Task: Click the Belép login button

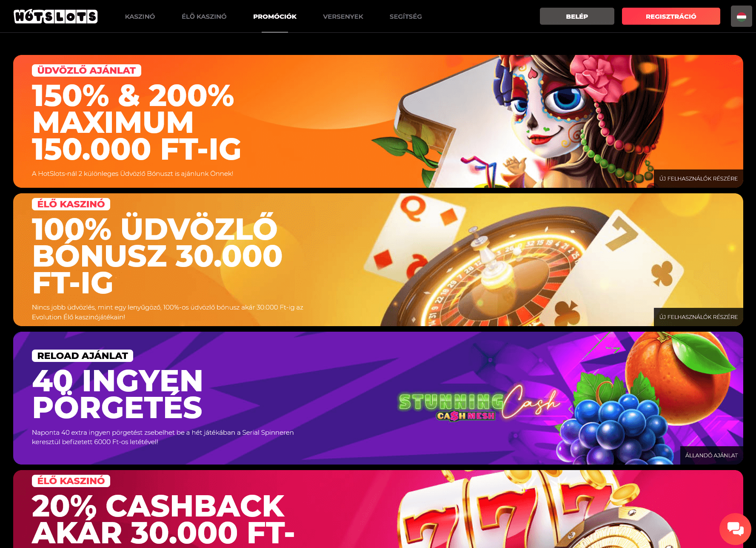Action: (x=577, y=16)
